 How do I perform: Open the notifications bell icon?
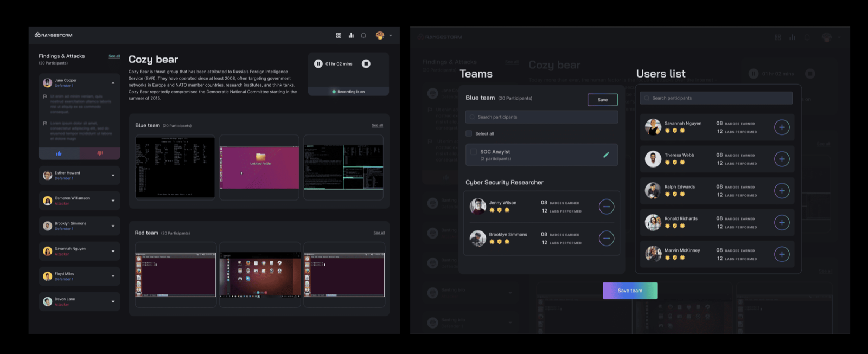pyautogui.click(x=363, y=35)
